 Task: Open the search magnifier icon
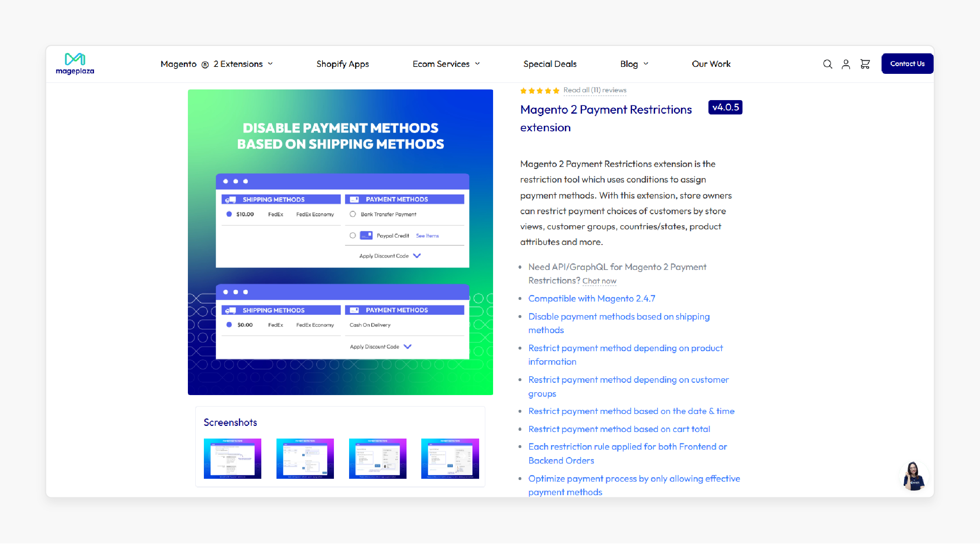pos(827,64)
